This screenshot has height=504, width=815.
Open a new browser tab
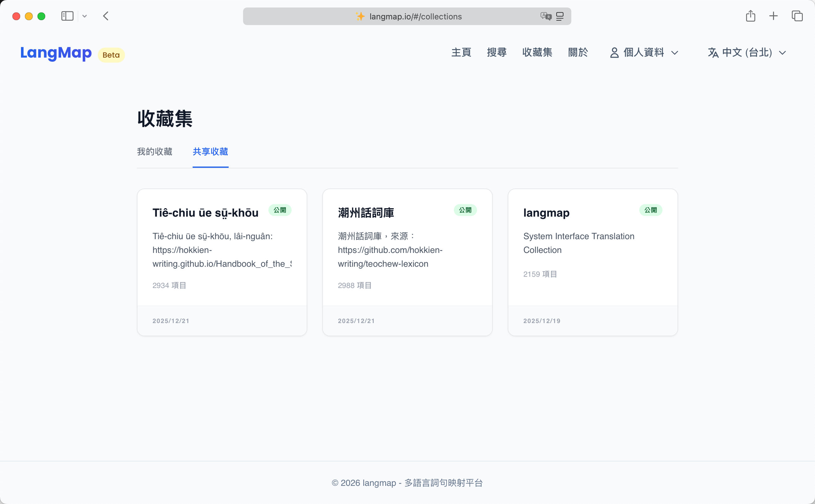click(773, 16)
